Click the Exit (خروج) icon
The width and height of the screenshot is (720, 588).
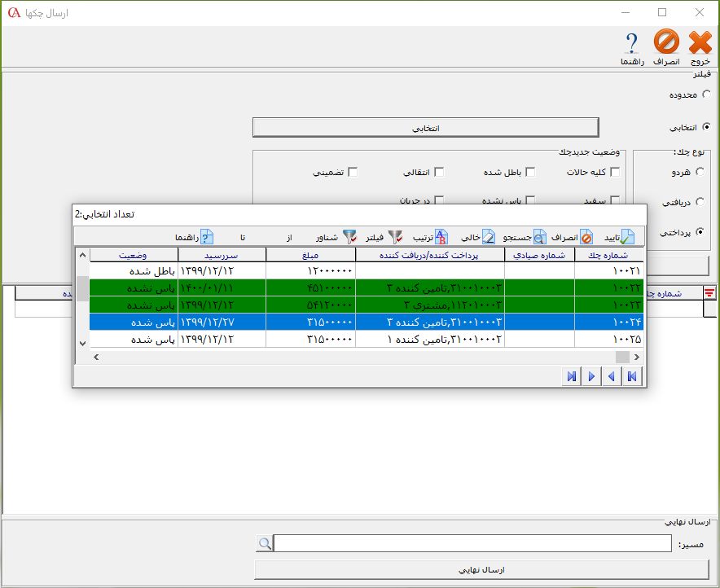click(x=700, y=43)
